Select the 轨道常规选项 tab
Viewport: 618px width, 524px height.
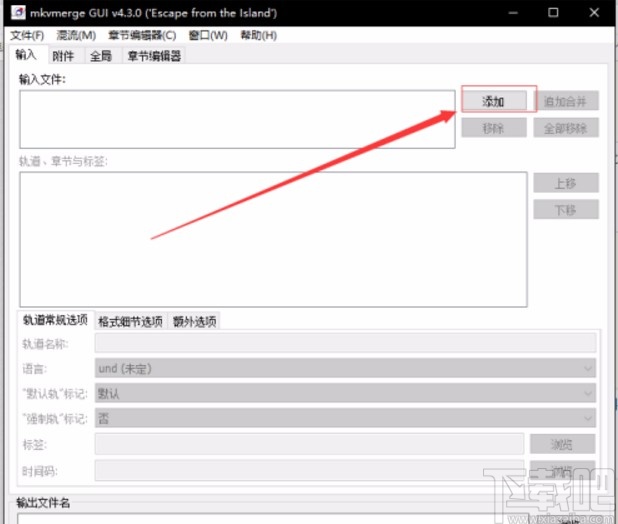tap(56, 320)
